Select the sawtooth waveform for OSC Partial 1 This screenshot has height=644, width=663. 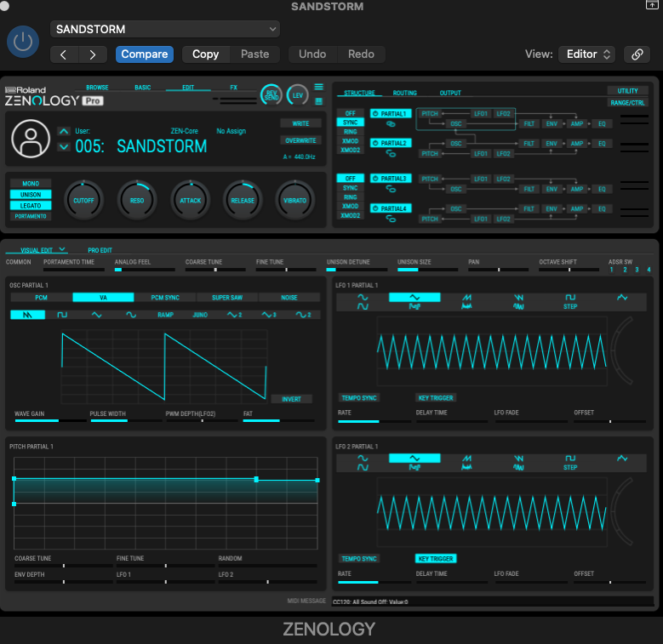pos(27,315)
